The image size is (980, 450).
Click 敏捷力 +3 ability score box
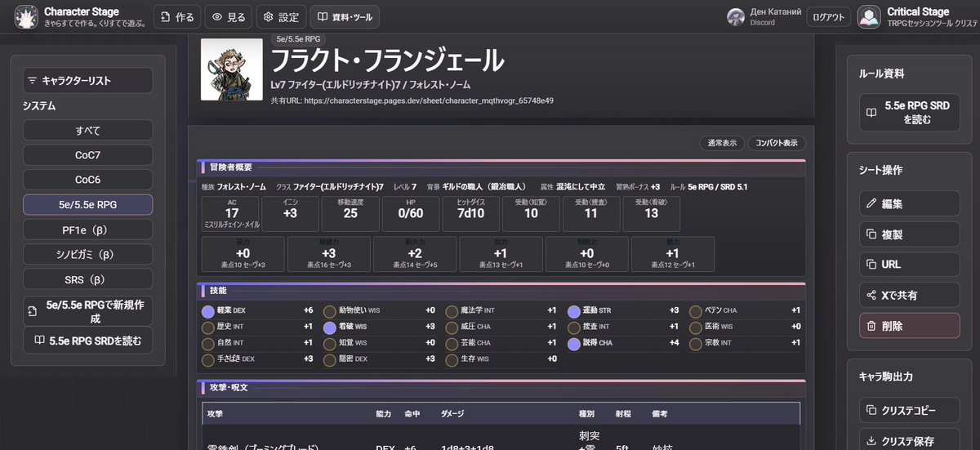click(328, 254)
